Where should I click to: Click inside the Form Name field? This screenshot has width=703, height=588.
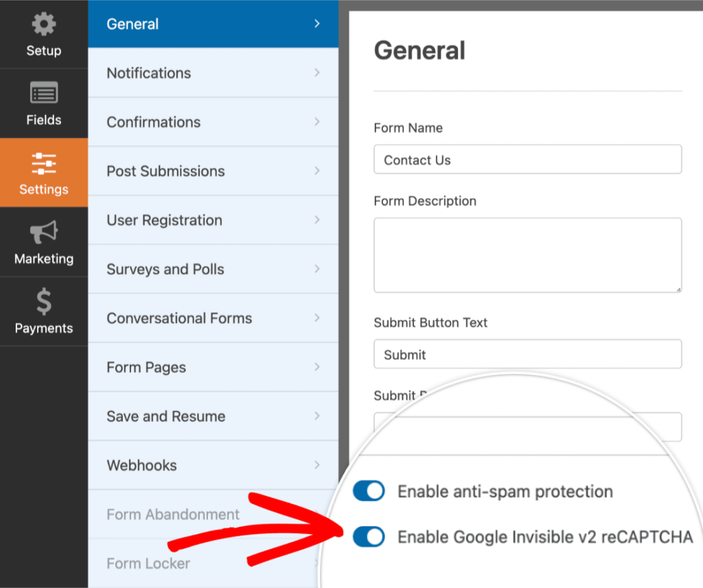pyautogui.click(x=527, y=159)
